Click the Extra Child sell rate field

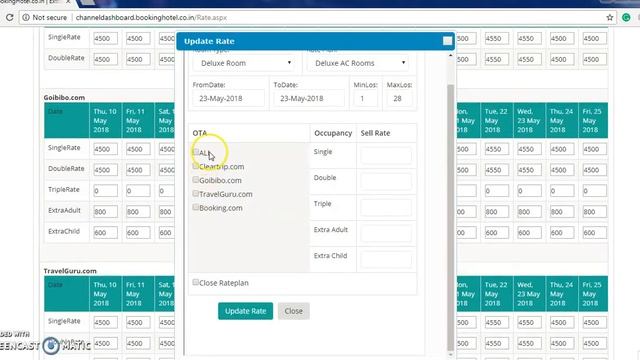pyautogui.click(x=386, y=260)
